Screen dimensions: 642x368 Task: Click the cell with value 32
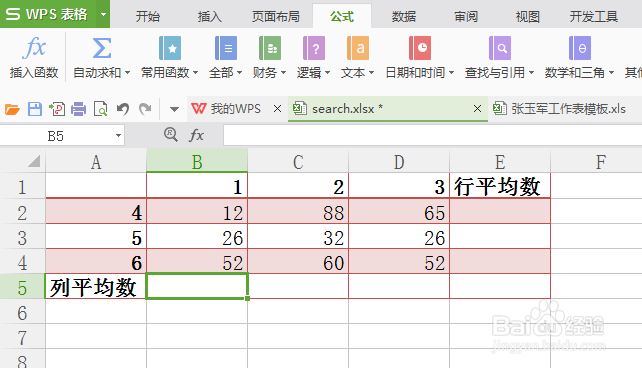coord(298,237)
